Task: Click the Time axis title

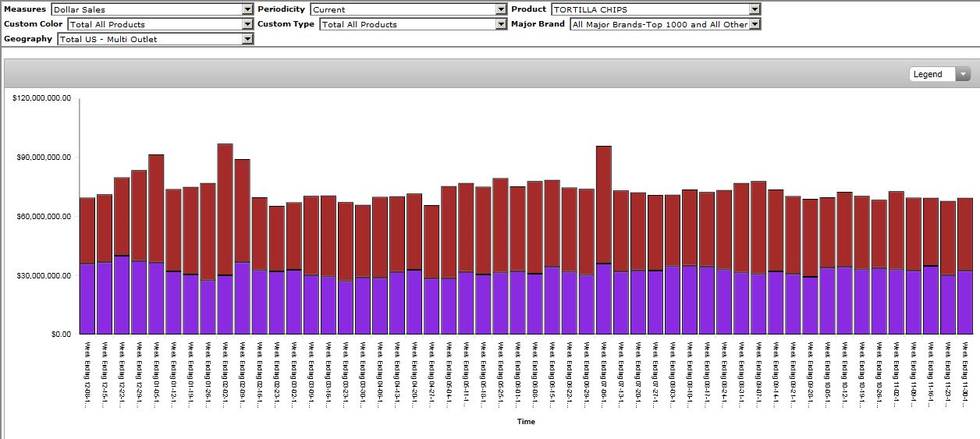Action: coord(526,422)
